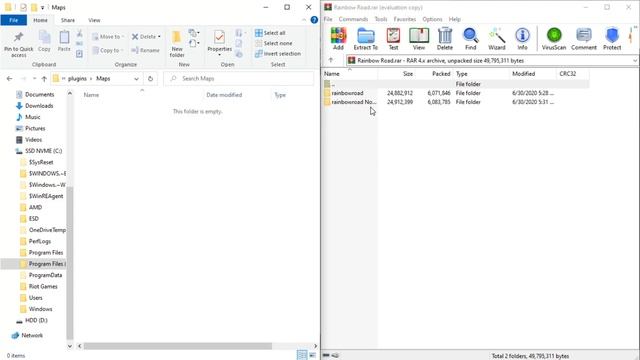Select Downloads in the navigation pane
This screenshot has width=640, height=360.
[39, 106]
